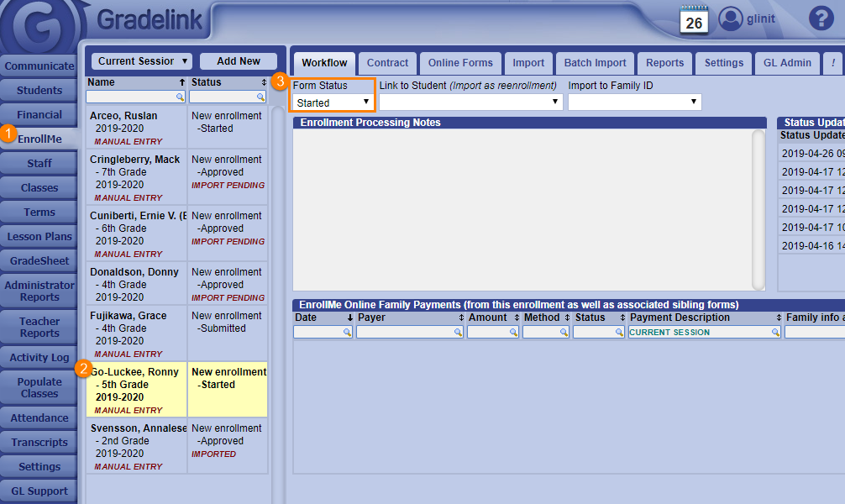Switch to the Online Forms tab
This screenshot has width=845, height=504.
pyautogui.click(x=460, y=63)
